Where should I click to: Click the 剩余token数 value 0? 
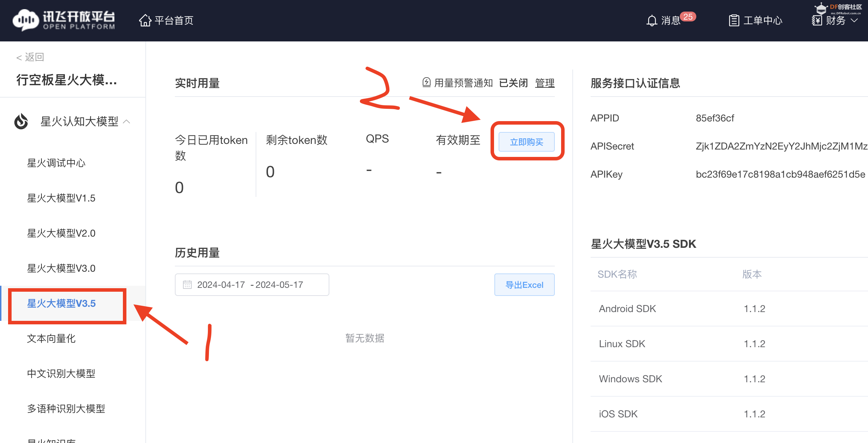(x=270, y=172)
